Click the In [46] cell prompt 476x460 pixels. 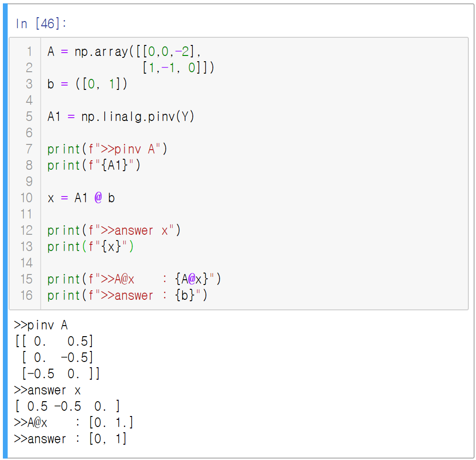pyautogui.click(x=41, y=23)
